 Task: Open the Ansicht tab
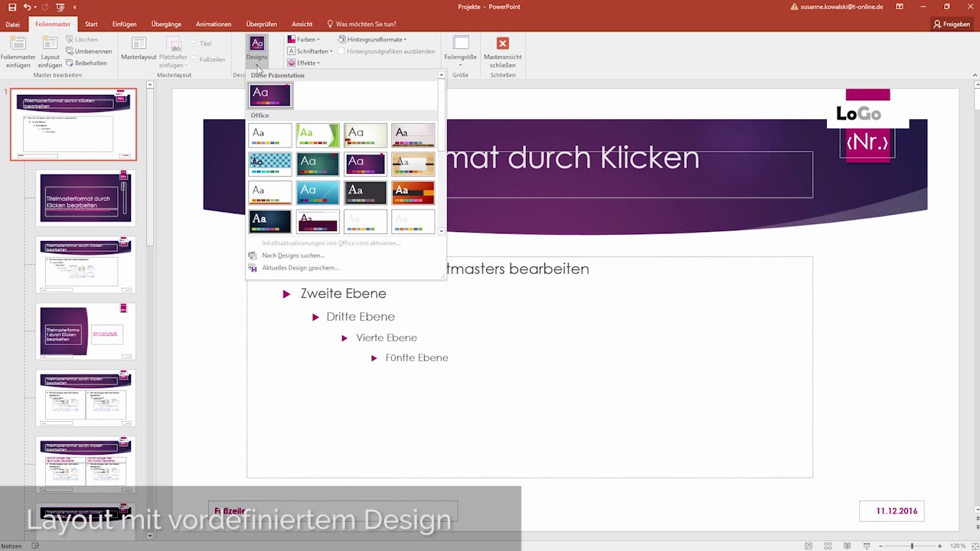(302, 24)
